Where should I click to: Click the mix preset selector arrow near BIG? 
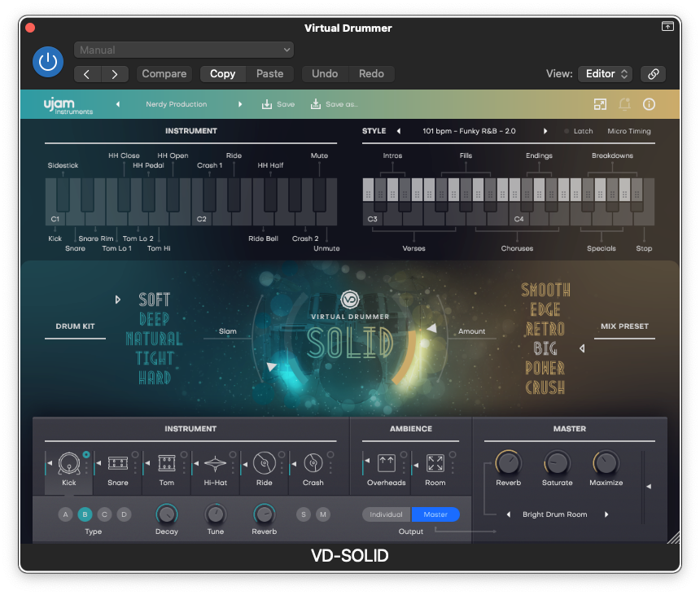pos(582,348)
